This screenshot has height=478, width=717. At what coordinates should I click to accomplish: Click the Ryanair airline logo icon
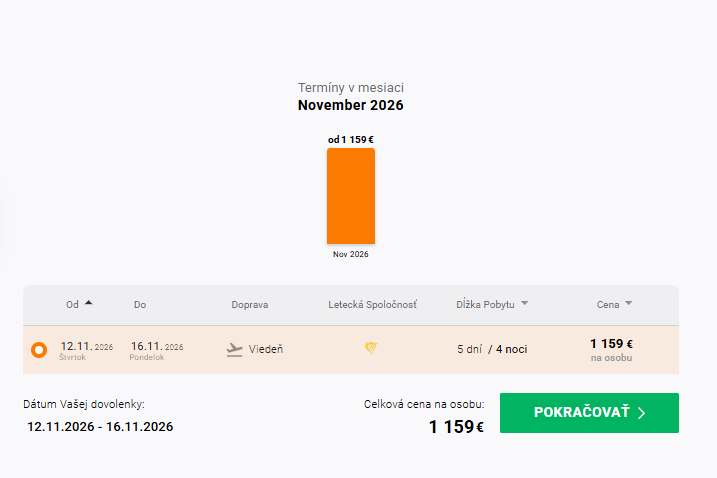point(371,348)
